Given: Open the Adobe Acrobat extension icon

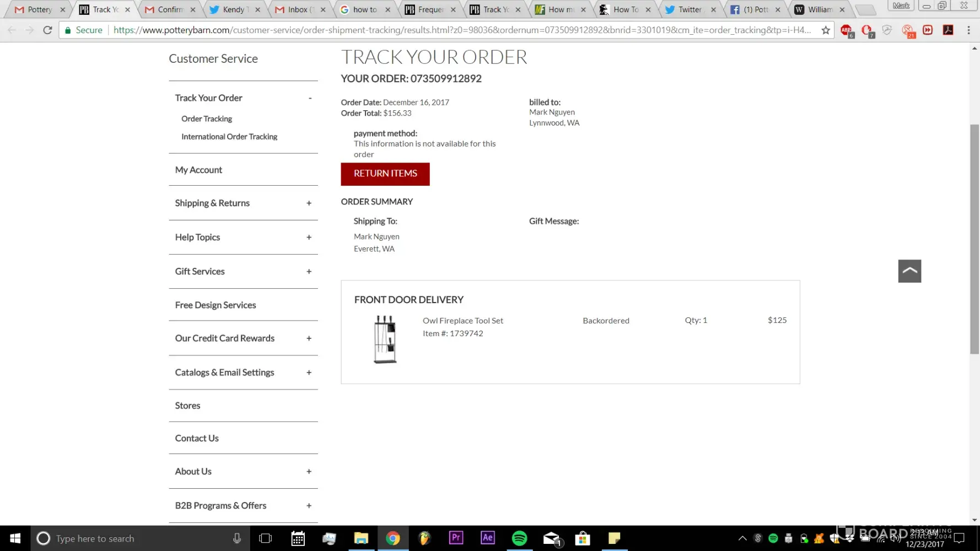Looking at the screenshot, I should (948, 30).
